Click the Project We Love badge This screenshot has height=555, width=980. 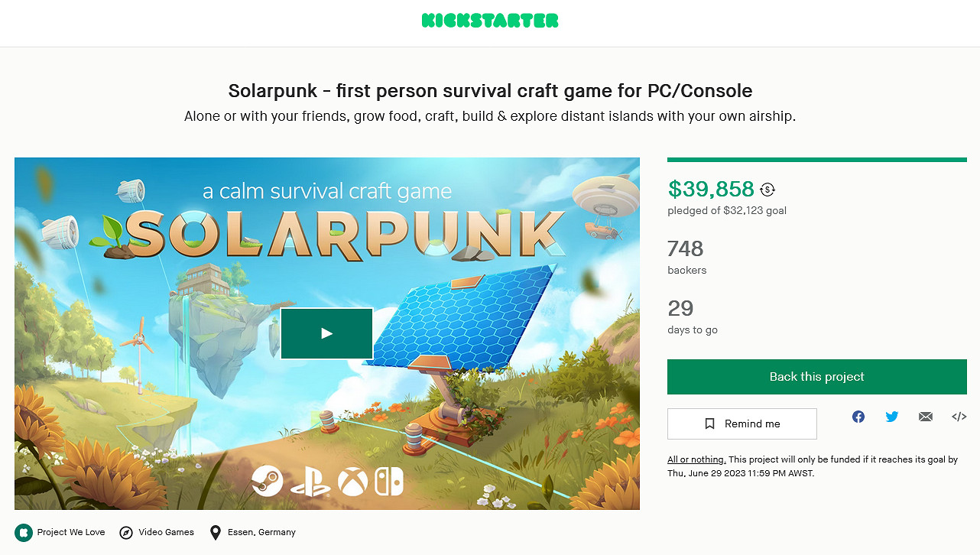click(x=24, y=532)
